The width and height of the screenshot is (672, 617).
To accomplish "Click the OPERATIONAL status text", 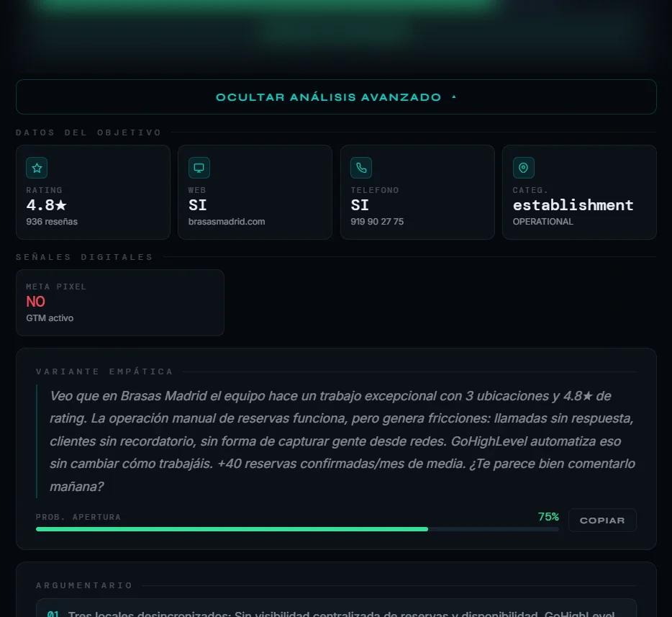I will [543, 222].
